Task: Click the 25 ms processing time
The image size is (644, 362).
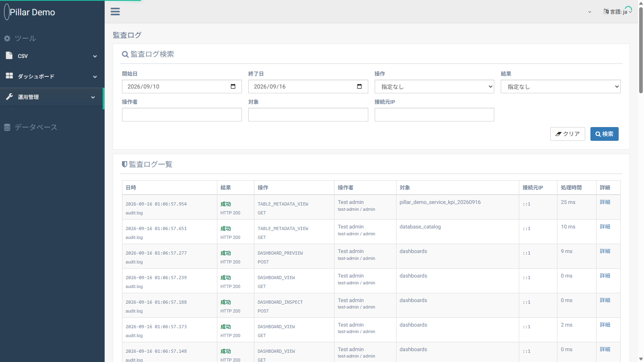Action: tap(568, 202)
